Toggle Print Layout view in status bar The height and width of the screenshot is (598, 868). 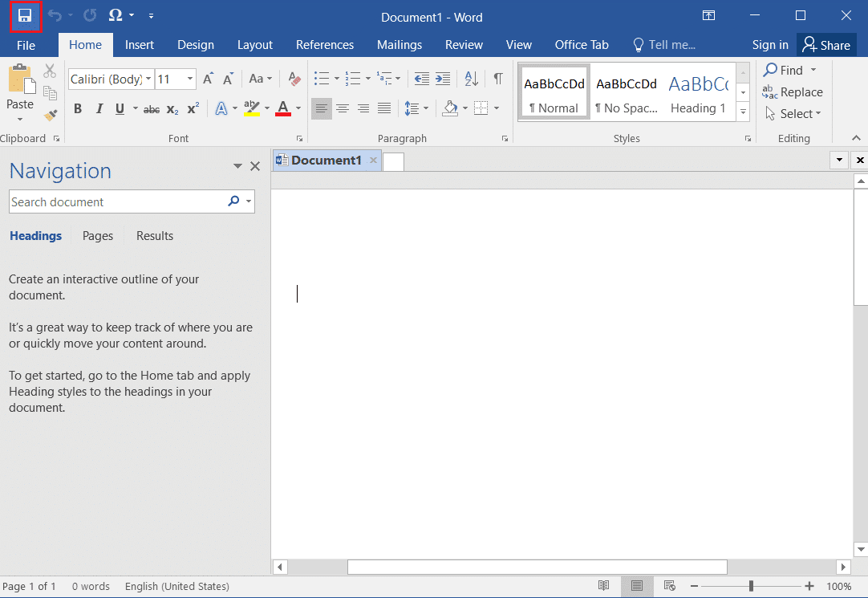point(637,586)
